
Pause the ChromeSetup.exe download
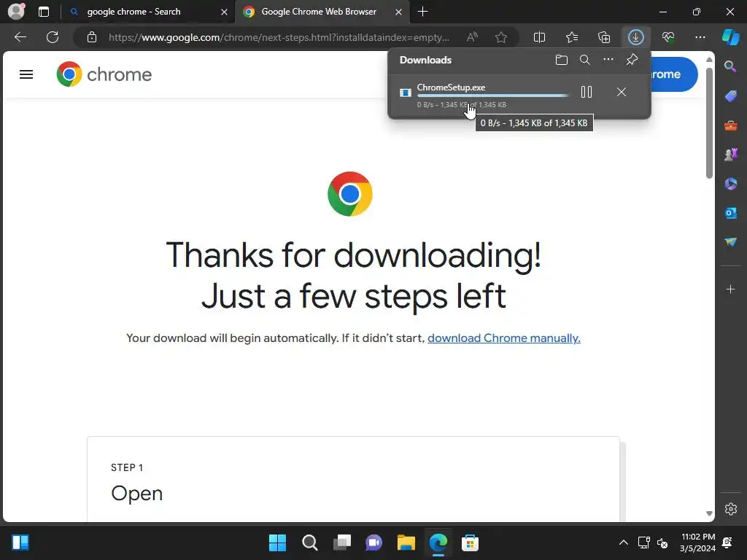(587, 92)
